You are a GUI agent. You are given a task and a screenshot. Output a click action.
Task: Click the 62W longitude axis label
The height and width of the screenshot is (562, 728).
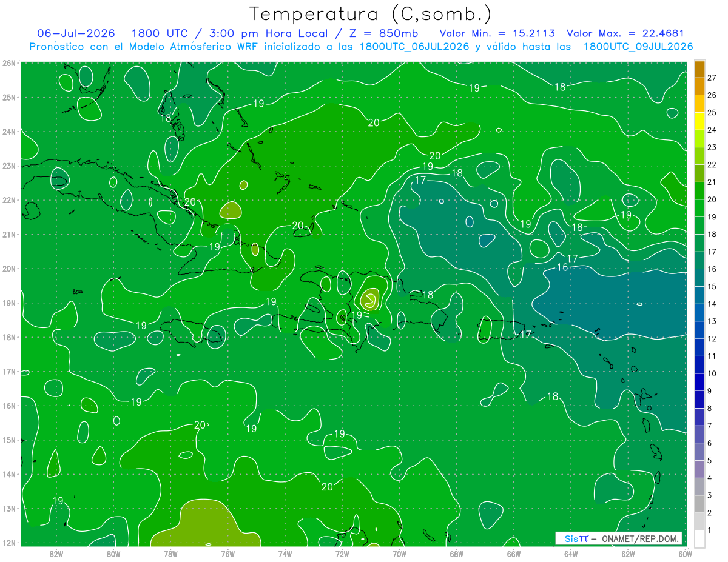coord(628,554)
